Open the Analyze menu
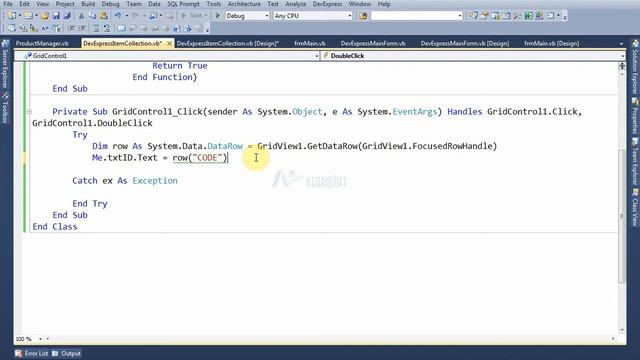Viewport: 640px width, 360px height. [x=296, y=4]
